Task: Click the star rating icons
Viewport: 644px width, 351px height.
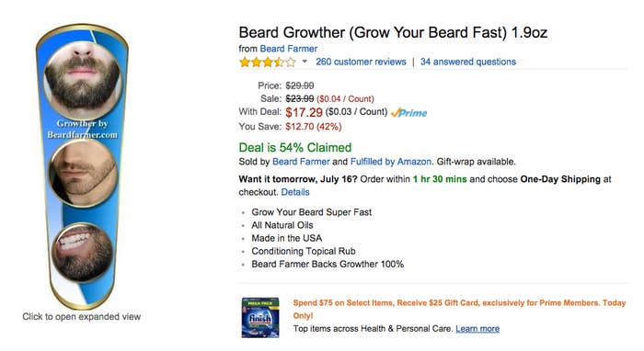Action: click(x=268, y=62)
